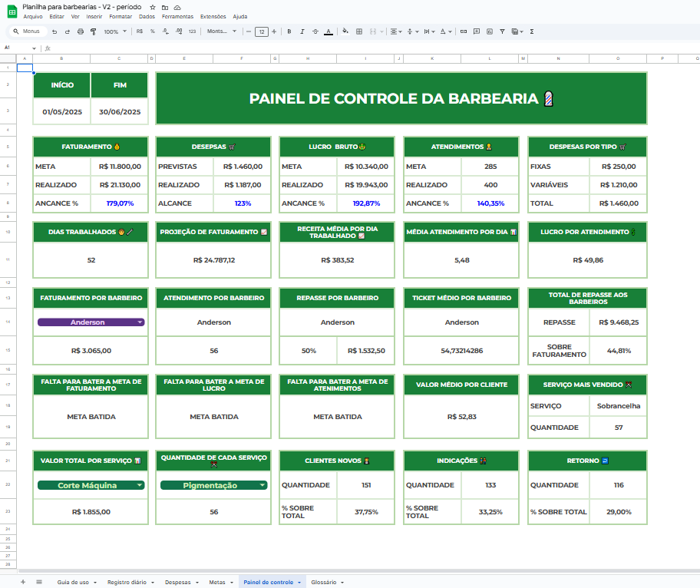Create a filter with the filter icon

pyautogui.click(x=501, y=31)
